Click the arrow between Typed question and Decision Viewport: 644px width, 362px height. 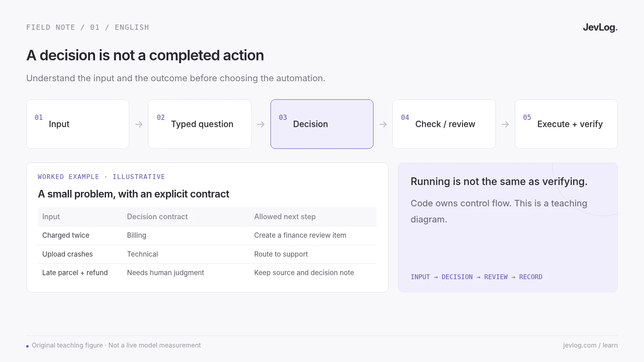pos(261,124)
